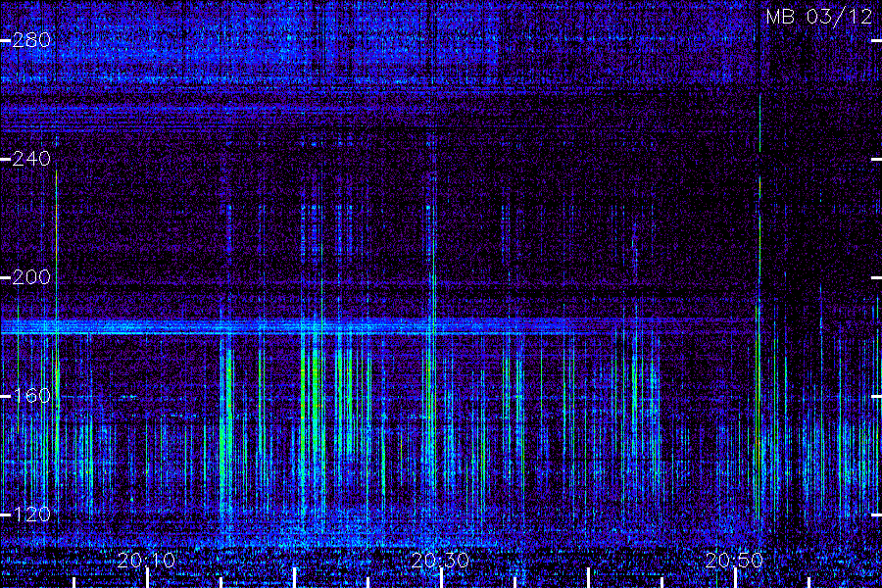This screenshot has height=588, width=882.
Task: Click the 200 frequency axis label
Action: coord(31,277)
